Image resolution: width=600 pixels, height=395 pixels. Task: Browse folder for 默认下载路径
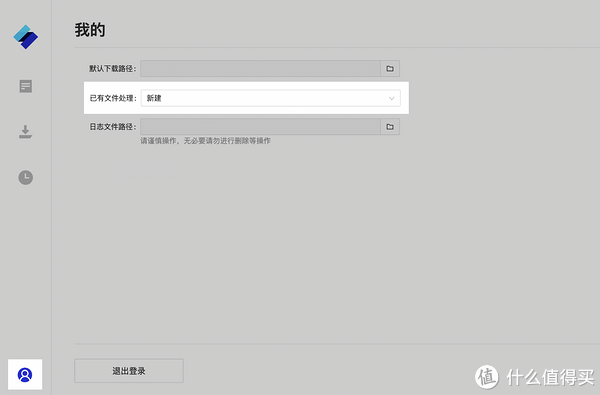click(x=390, y=69)
